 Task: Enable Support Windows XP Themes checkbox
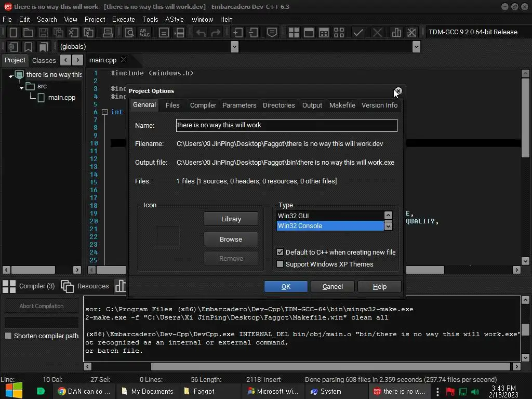[x=280, y=264]
